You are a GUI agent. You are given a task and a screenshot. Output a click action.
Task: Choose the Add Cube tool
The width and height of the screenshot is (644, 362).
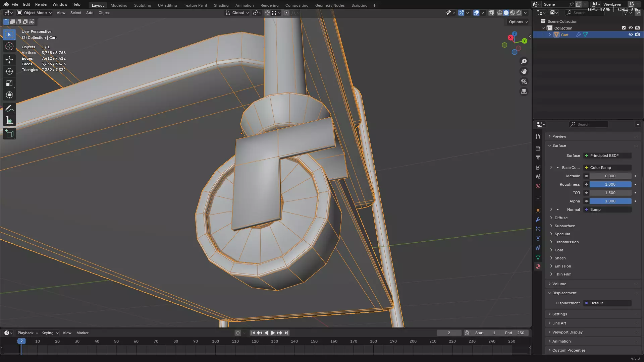click(9, 134)
